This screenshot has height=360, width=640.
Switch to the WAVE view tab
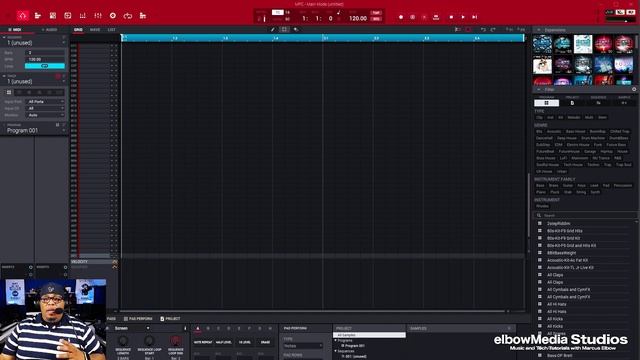pyautogui.click(x=95, y=30)
